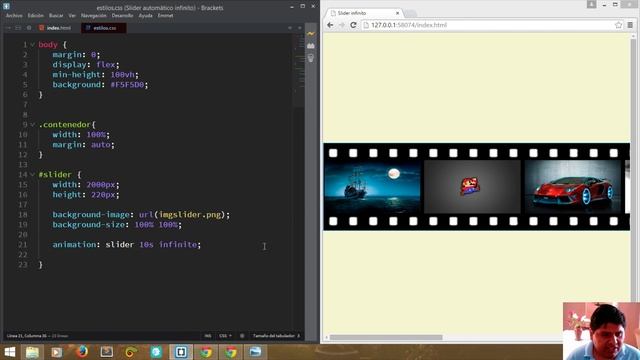Open File Explorer from the taskbar

[x=32, y=352]
